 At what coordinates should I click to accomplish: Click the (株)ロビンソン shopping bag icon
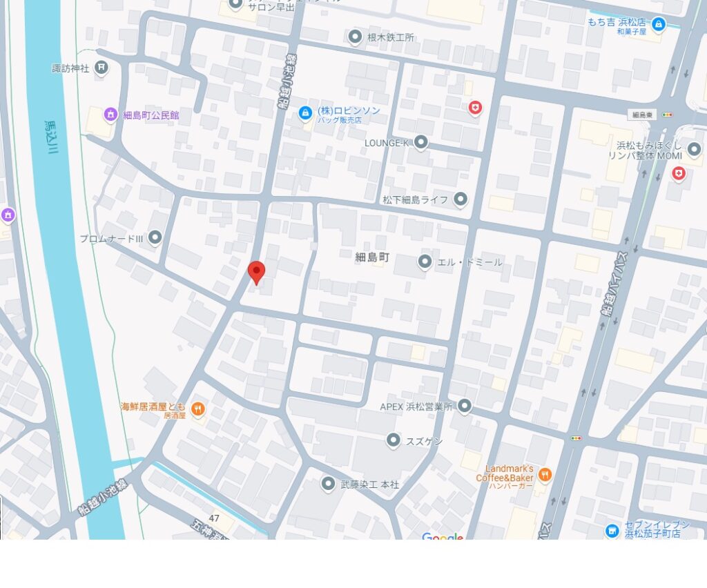point(305,113)
